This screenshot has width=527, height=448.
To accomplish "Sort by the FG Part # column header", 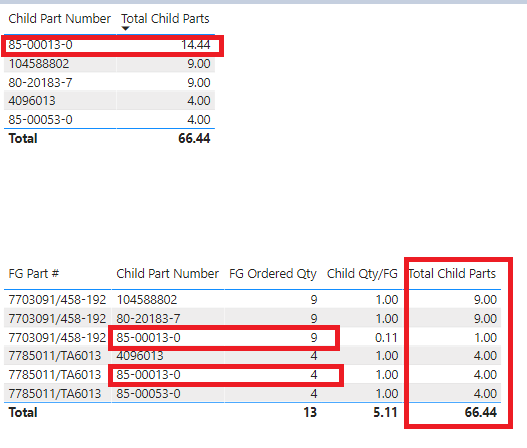I will (x=34, y=274).
